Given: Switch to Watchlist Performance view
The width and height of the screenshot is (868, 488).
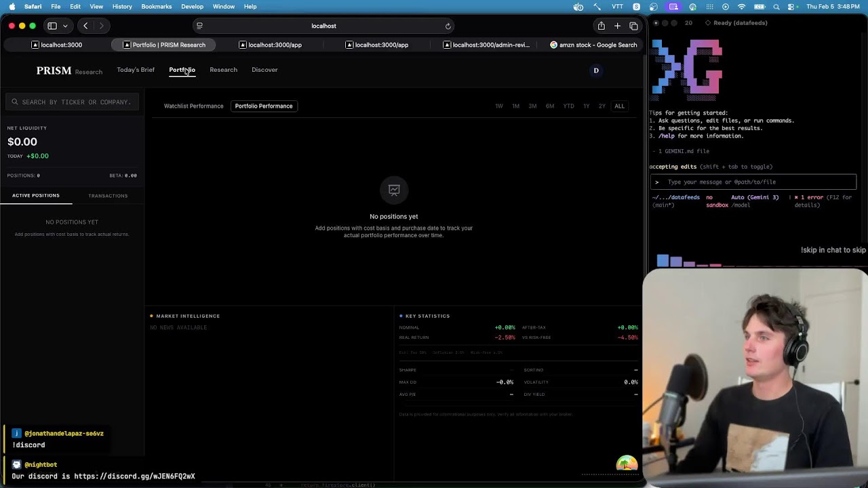Looking at the screenshot, I should pyautogui.click(x=193, y=106).
